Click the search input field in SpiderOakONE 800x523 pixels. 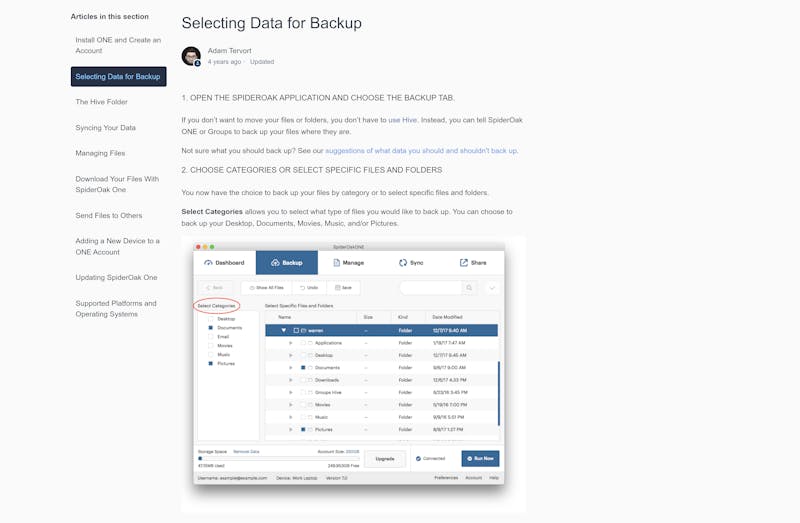[x=431, y=288]
